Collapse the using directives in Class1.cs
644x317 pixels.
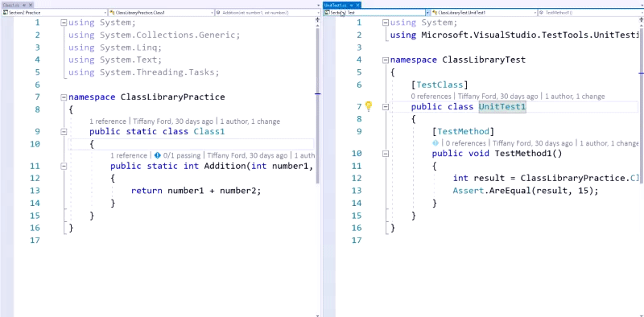pos(64,23)
